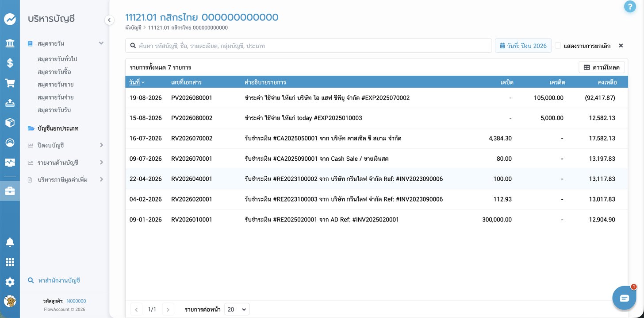Image resolution: width=644 pixels, height=318 pixels.
Task: Open notifications bell icon
Action: click(10, 242)
